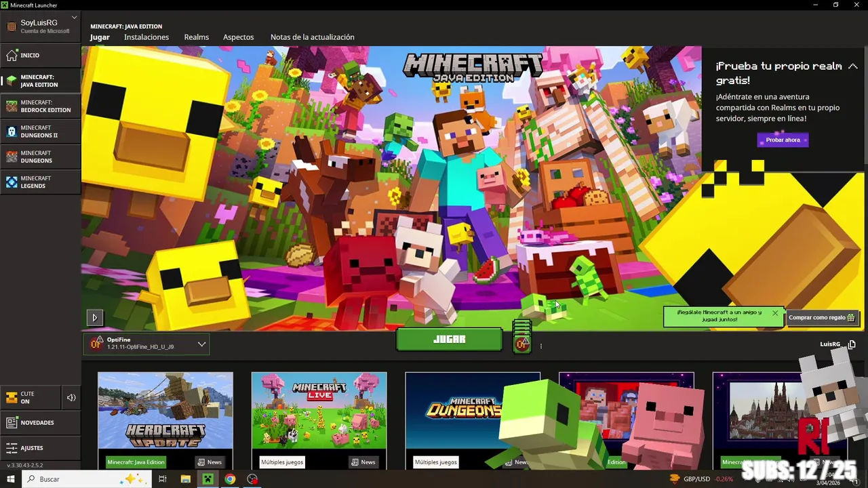868x488 pixels.
Task: Open the Realms tab
Action: (197, 37)
